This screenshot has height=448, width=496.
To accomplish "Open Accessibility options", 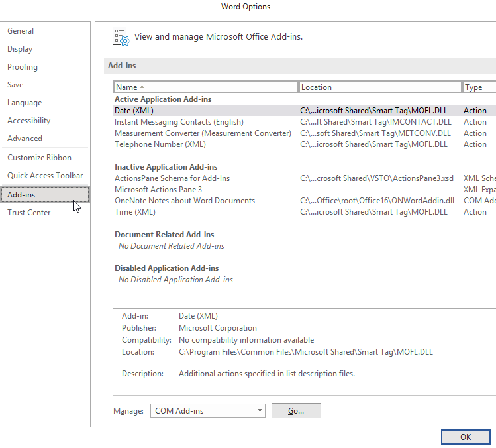I will [28, 121].
